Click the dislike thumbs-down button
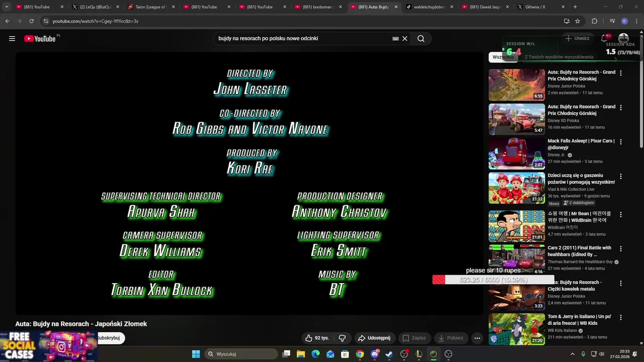644x362 pixels. (342, 338)
